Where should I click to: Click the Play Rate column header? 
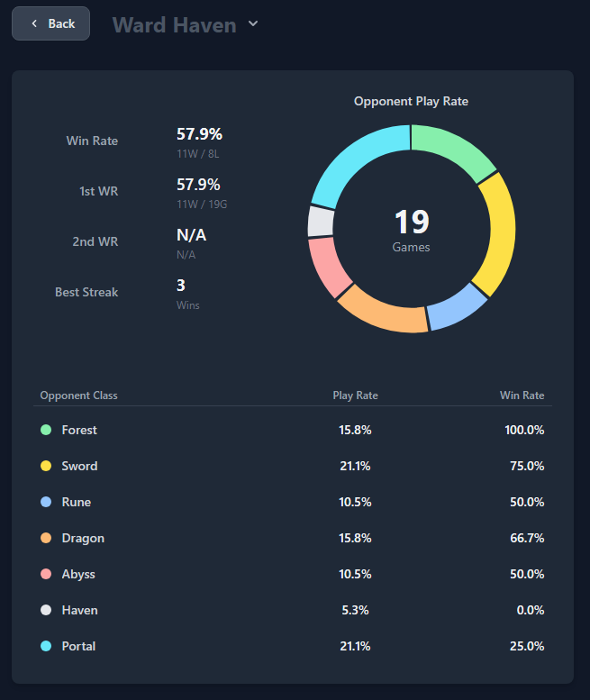(x=355, y=395)
